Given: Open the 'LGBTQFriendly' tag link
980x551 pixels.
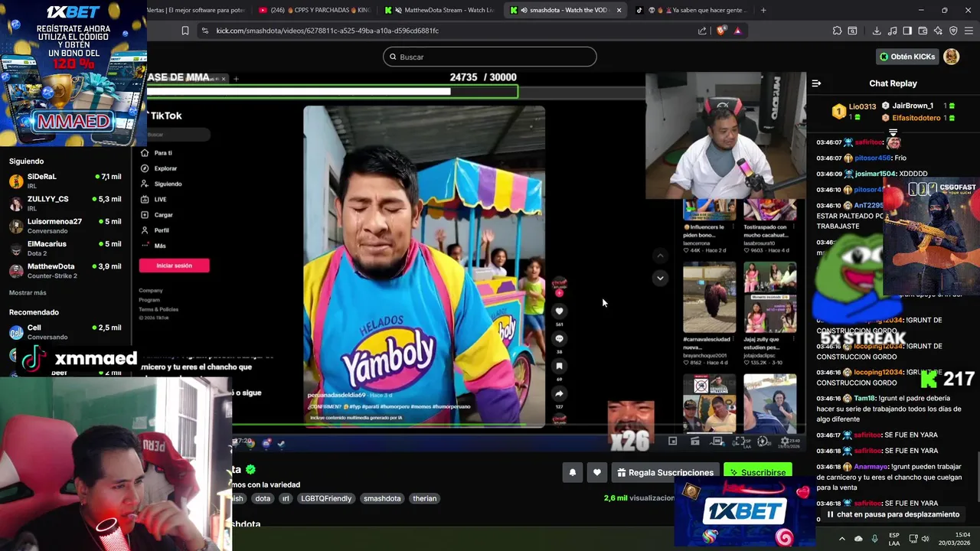Looking at the screenshot, I should point(326,498).
